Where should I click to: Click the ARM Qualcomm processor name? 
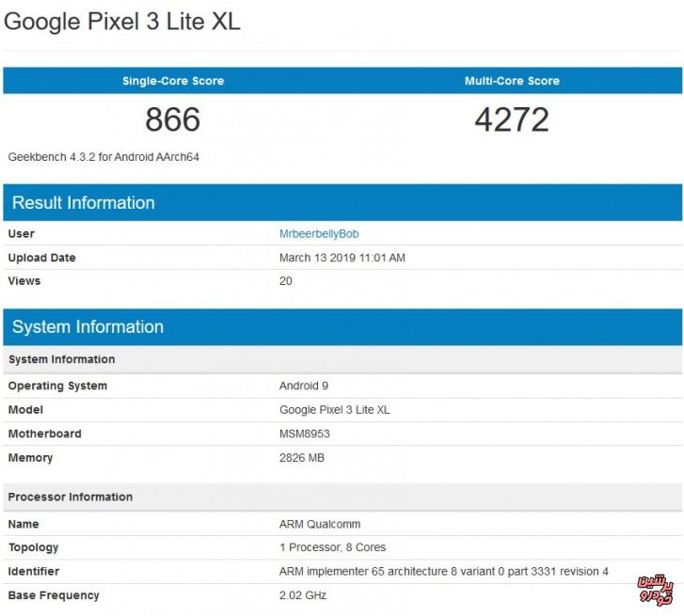(320, 524)
